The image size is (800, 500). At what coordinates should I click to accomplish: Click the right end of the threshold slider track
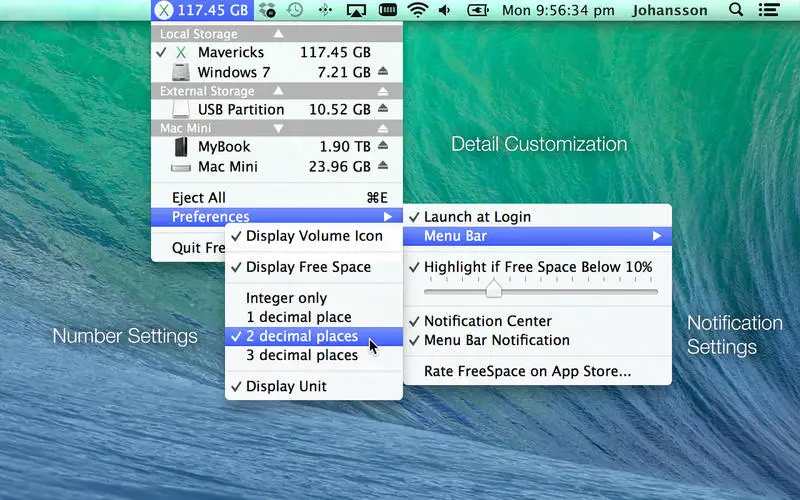click(654, 292)
